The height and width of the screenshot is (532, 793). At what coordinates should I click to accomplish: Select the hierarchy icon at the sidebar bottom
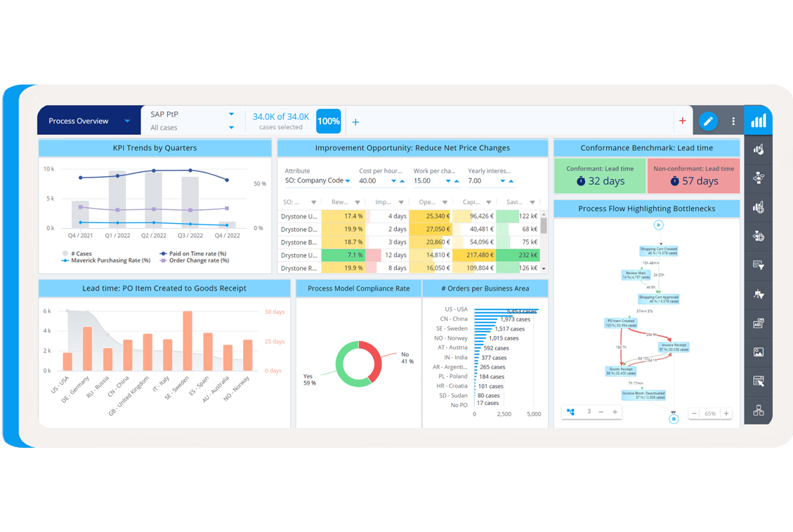pos(759,409)
